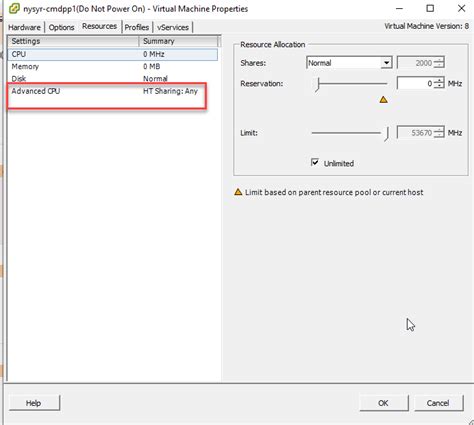Open the Profiles tab
The height and width of the screenshot is (425, 474).
point(137,27)
